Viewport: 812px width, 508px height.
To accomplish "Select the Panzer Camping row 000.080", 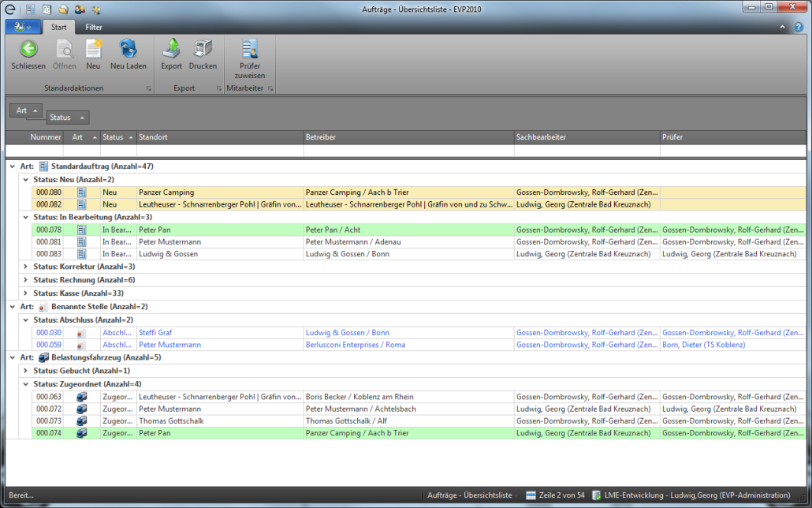I will pyautogui.click(x=419, y=192).
